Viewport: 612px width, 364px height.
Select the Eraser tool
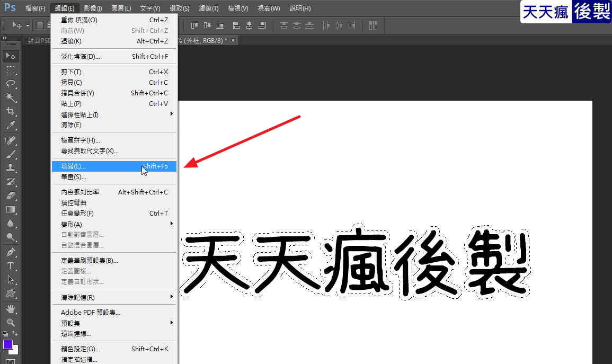point(11,195)
